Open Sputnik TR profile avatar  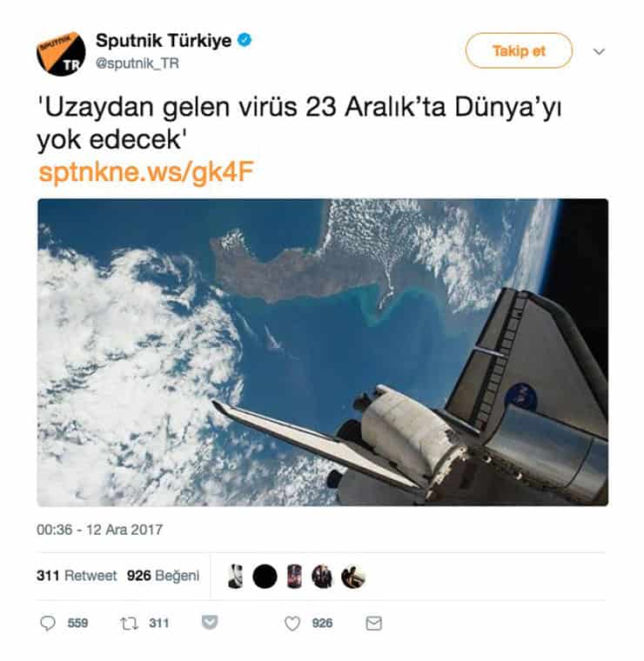pyautogui.click(x=61, y=54)
